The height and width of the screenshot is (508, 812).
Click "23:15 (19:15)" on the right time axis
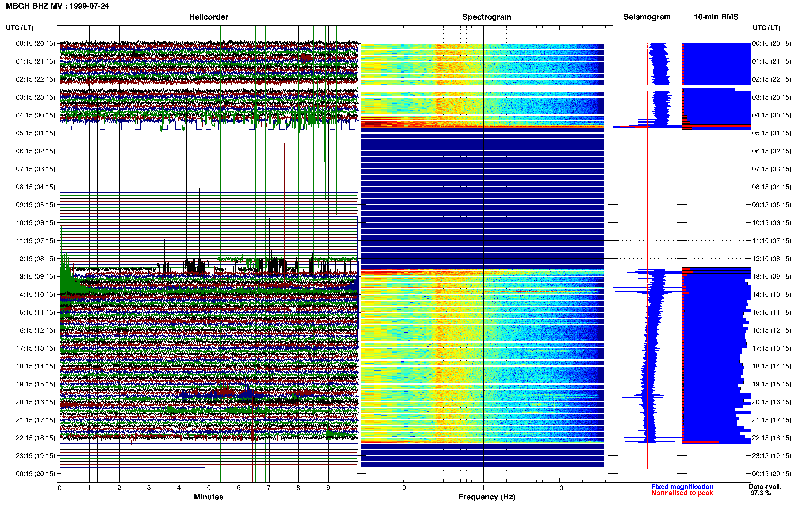pyautogui.click(x=772, y=456)
